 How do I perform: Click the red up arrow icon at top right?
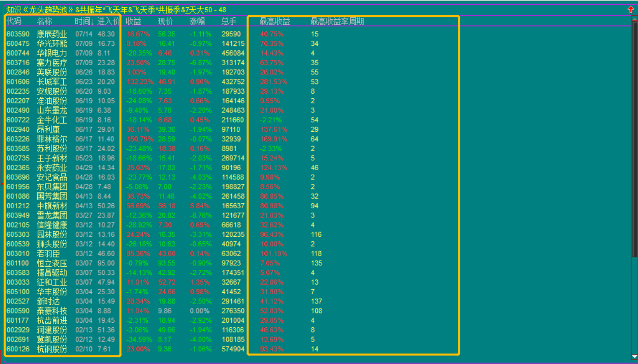(x=631, y=10)
